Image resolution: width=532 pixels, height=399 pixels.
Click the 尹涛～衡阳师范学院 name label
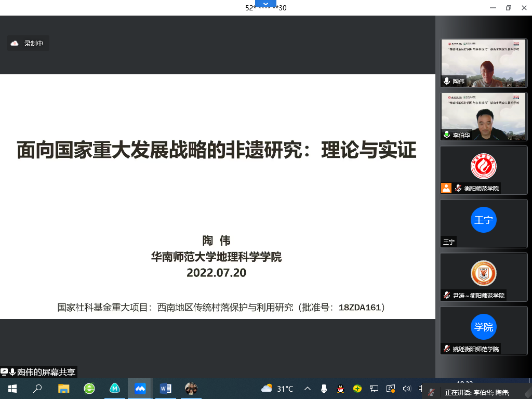point(478,296)
